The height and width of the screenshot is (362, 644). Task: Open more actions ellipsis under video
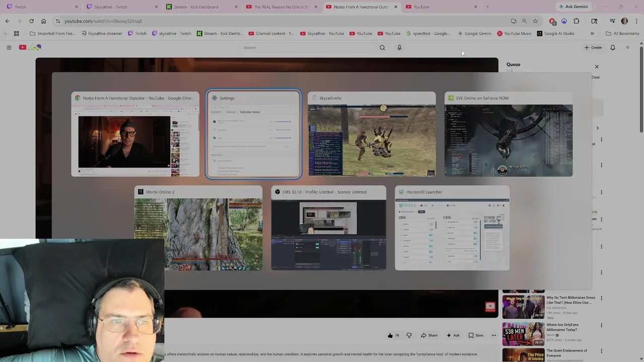point(494,335)
